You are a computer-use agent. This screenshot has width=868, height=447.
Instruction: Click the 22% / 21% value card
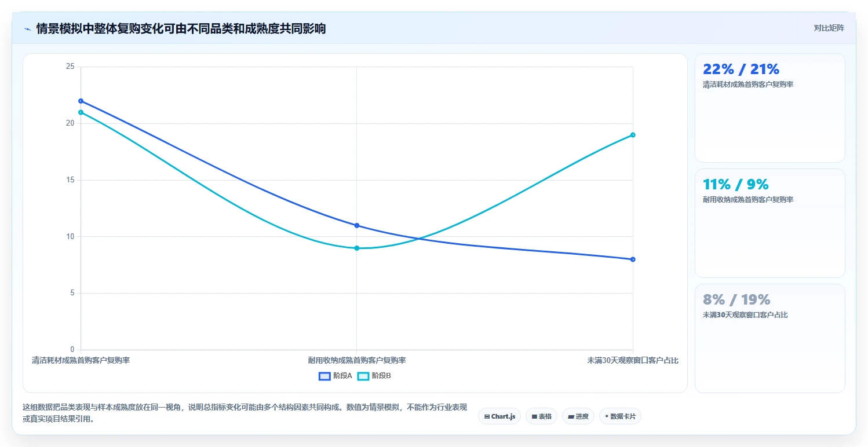[769, 108]
